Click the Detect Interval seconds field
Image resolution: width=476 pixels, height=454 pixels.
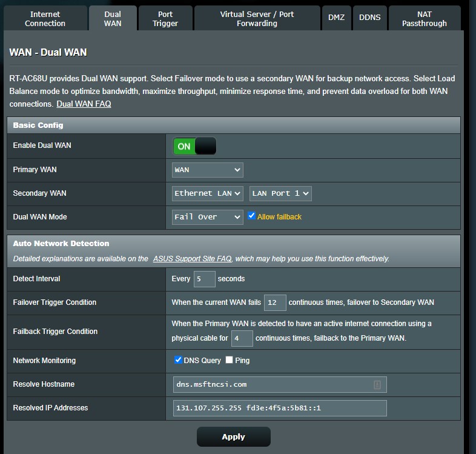pyautogui.click(x=205, y=279)
